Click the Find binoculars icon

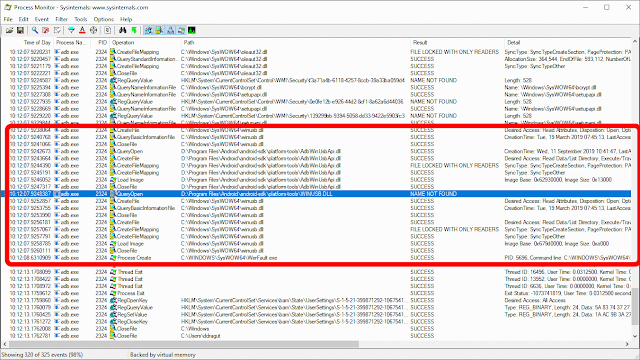(x=122, y=30)
